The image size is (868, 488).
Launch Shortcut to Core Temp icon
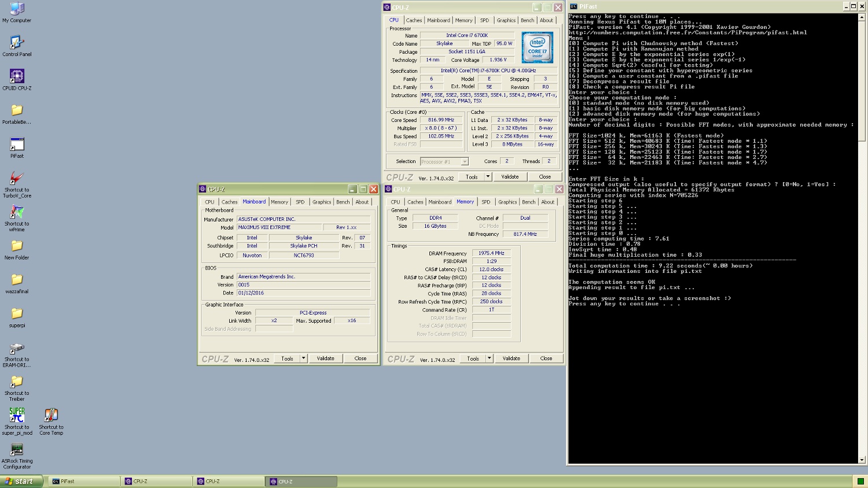pos(51,422)
